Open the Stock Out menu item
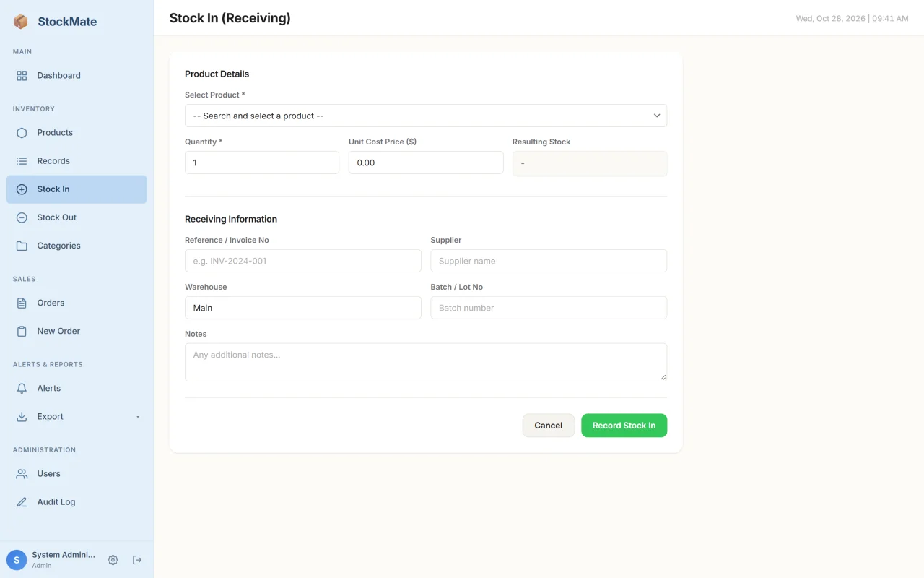Screen dimensions: 924x578 (x=77, y=217)
